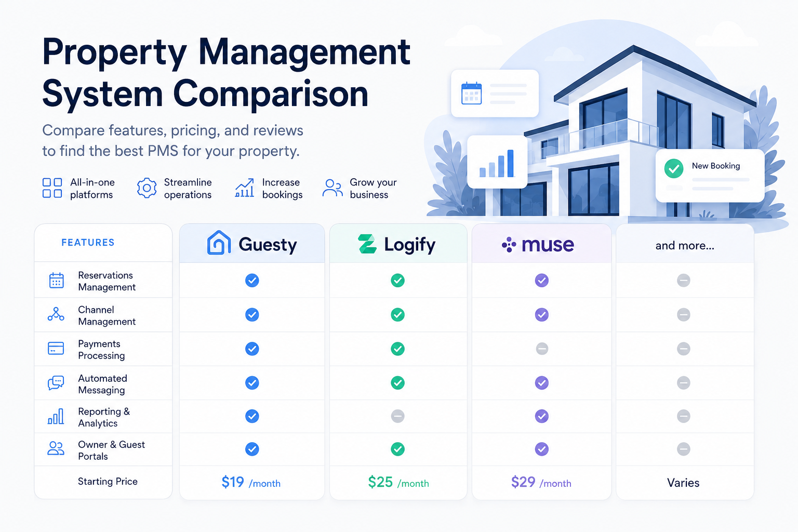Click 'and more' Automated Messaging dash
The width and height of the screenshot is (798, 532).
(684, 383)
